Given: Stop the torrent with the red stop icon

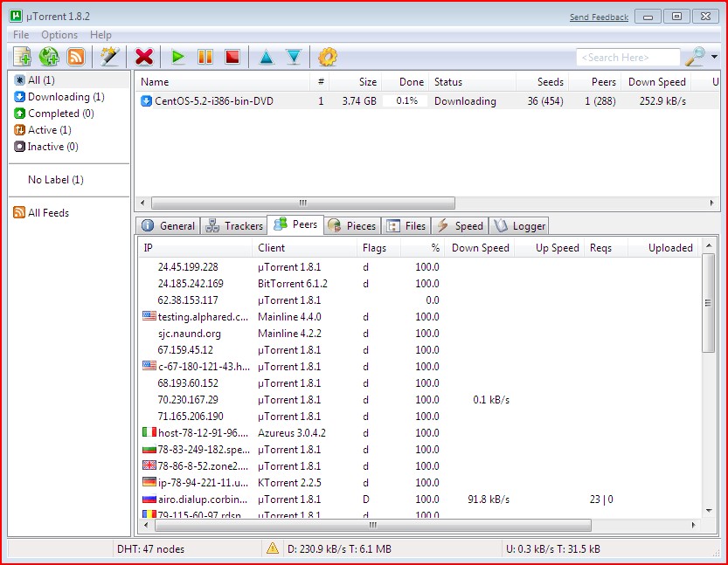Looking at the screenshot, I should tap(232, 56).
